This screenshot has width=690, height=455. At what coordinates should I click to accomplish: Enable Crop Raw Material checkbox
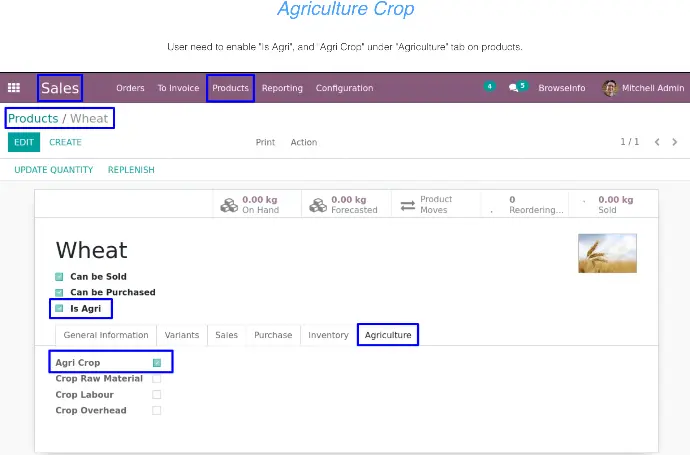[157, 378]
